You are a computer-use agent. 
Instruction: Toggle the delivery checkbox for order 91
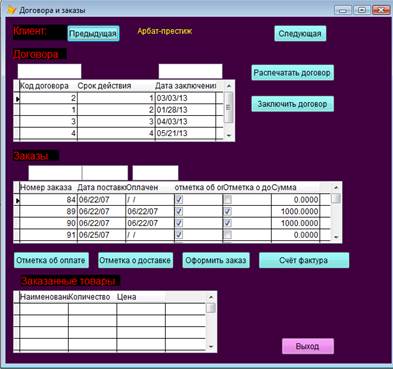[x=228, y=235]
